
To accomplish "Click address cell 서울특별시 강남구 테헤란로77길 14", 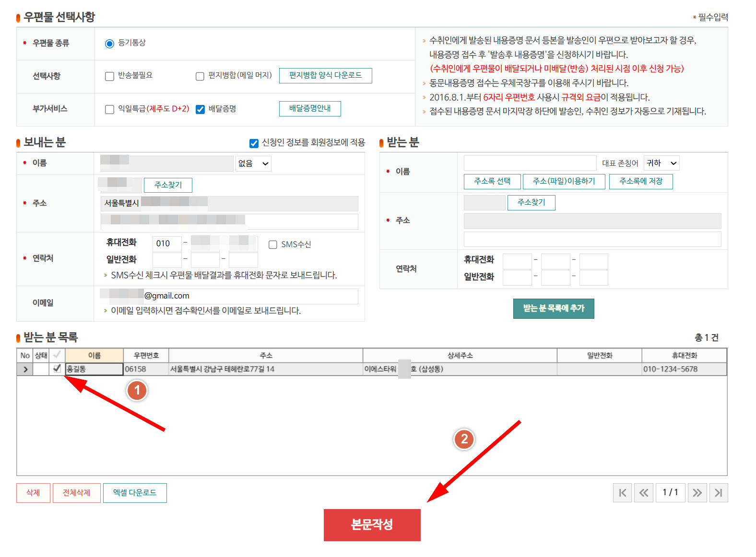I will tap(266, 369).
